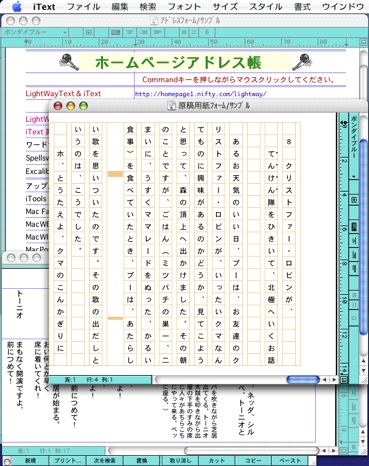369x466 pixels.
Task: Open ボンダイブルー color dropdown in address form window
Action: [35, 32]
